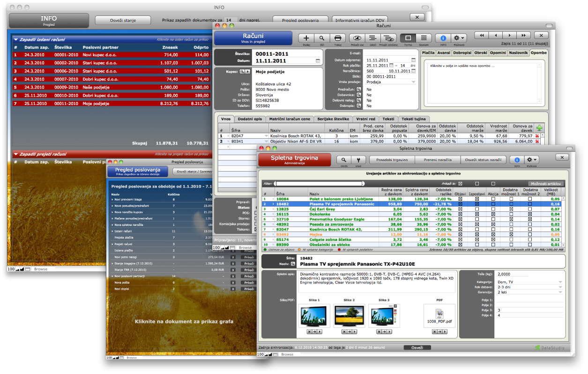This screenshot has height=374, width=588.
Task: Switch to Seznam list view in Računi
Action: [x=423, y=38]
